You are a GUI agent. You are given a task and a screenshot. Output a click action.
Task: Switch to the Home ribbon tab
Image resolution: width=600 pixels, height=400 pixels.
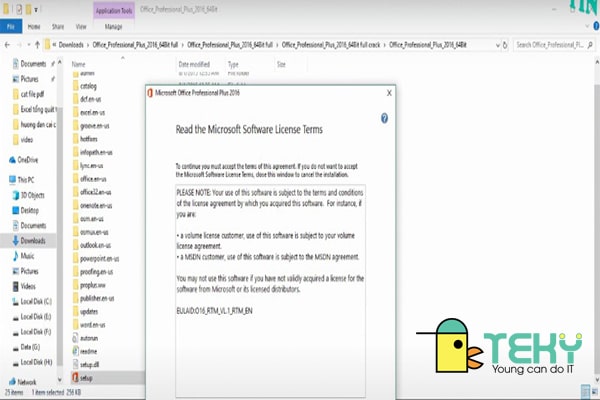(x=34, y=26)
